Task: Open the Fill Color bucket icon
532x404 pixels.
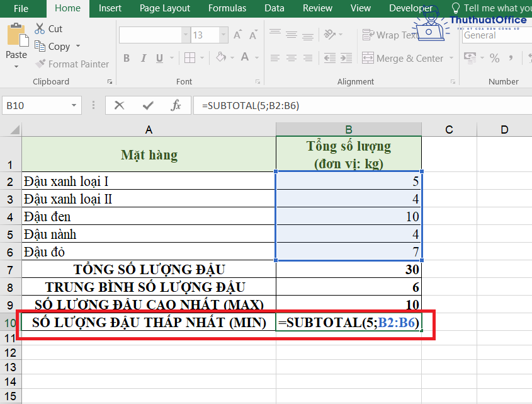Action: pyautogui.click(x=222, y=57)
